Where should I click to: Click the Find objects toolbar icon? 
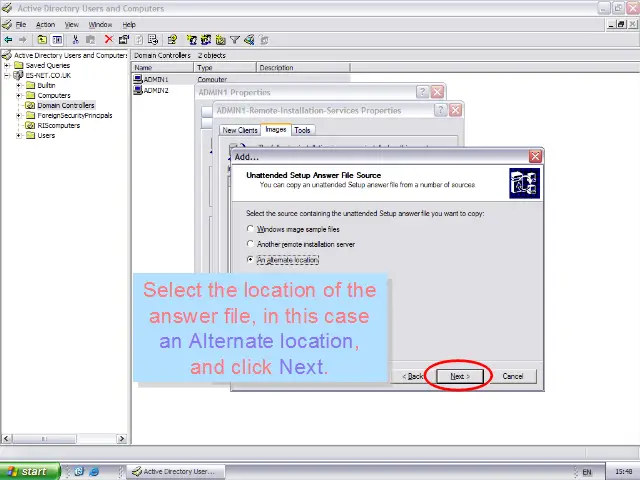point(249,40)
